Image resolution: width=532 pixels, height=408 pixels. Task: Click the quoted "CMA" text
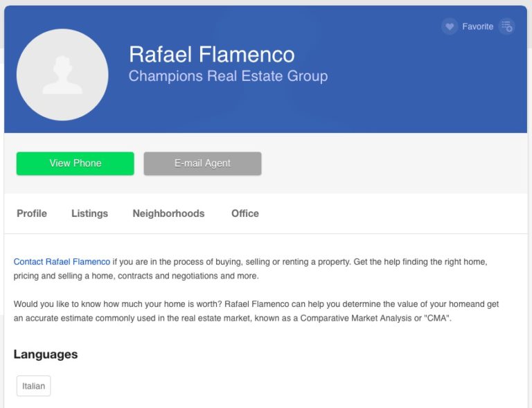[x=437, y=318]
